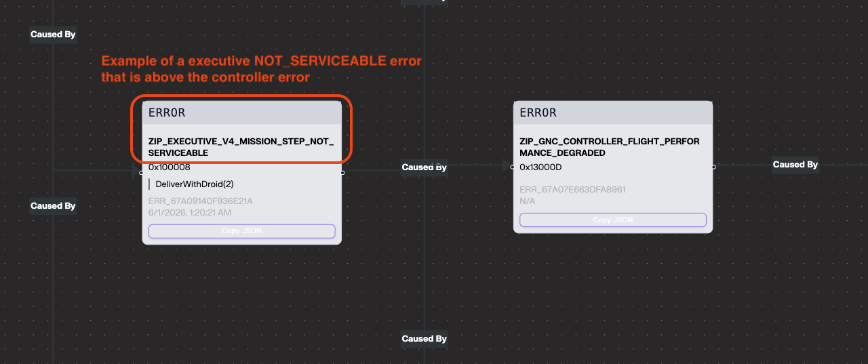Click the N/A timestamp on the GNC controller card
Viewport: 868px width, 364px height.
tap(528, 201)
